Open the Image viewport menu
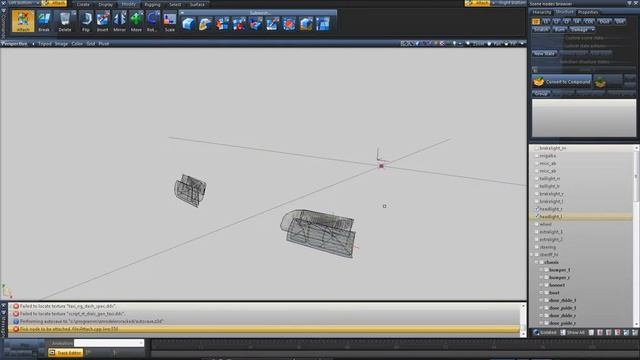This screenshot has height=360, width=640. pyautogui.click(x=61, y=44)
